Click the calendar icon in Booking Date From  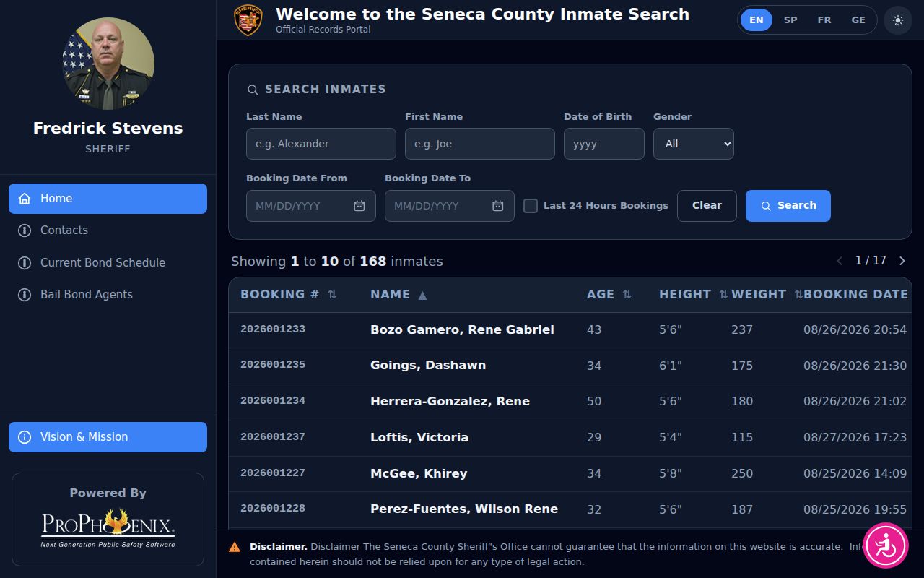click(359, 206)
